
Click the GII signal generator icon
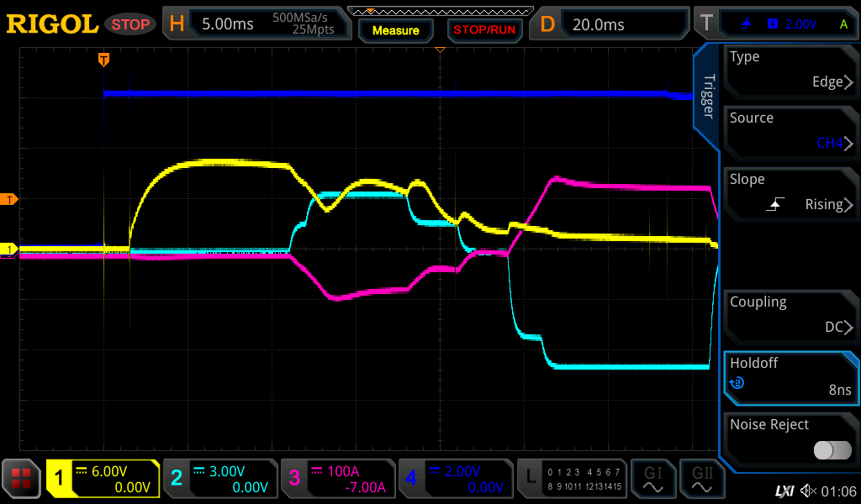tap(702, 479)
